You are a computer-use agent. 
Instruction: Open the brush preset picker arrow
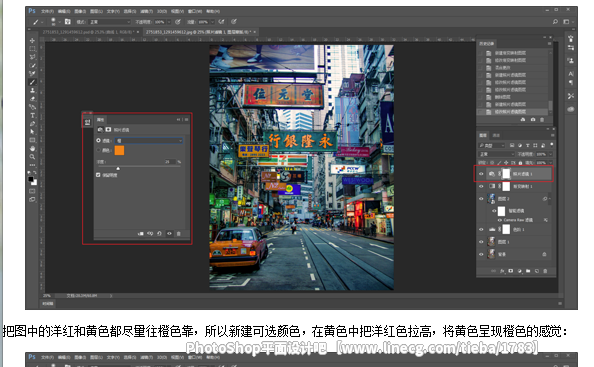pyautogui.click(x=59, y=22)
